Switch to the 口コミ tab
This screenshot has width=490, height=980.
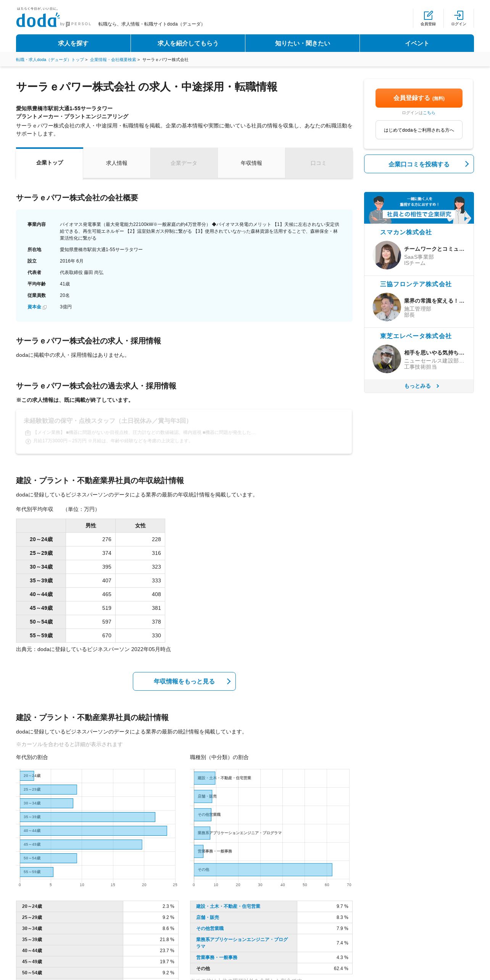[x=319, y=163]
